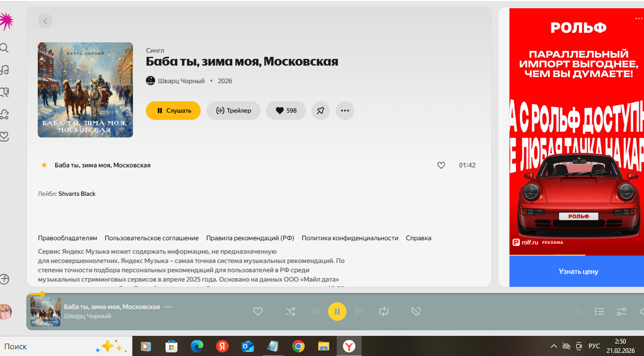Viewport: 644px width, 356px height.
Task: Open the three-dot menu next to pin
Action: 345,111
